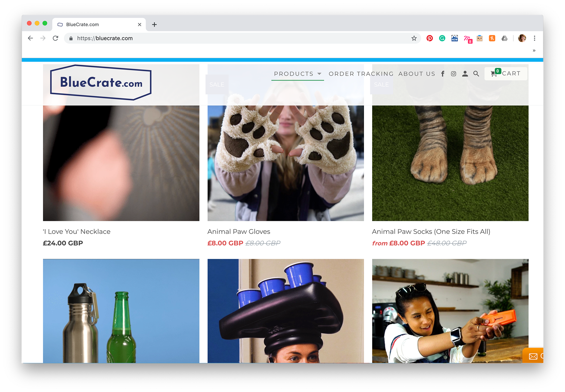Click the 'I Love You' Necklace title
The height and width of the screenshot is (392, 565).
pos(77,231)
